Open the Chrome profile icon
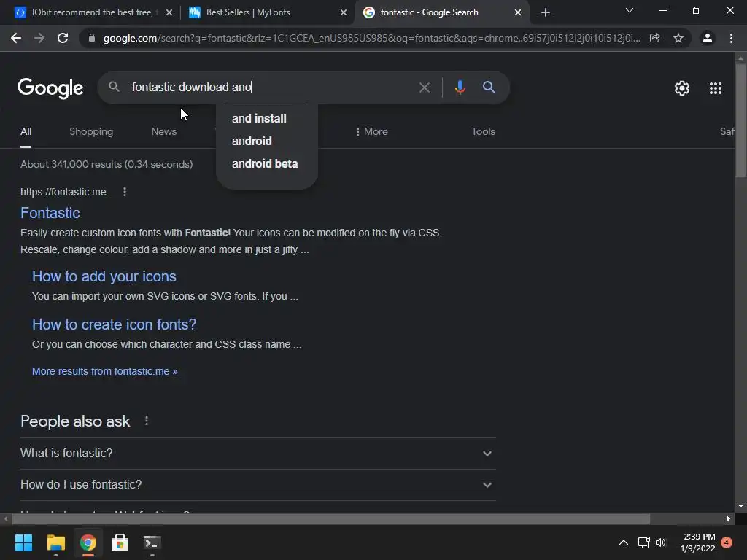The height and width of the screenshot is (560, 747). (708, 38)
